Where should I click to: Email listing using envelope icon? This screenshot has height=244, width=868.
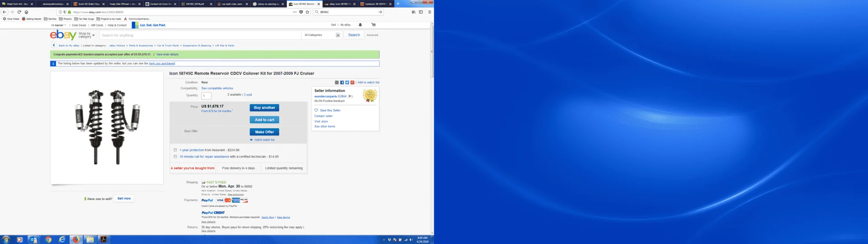coord(337,83)
